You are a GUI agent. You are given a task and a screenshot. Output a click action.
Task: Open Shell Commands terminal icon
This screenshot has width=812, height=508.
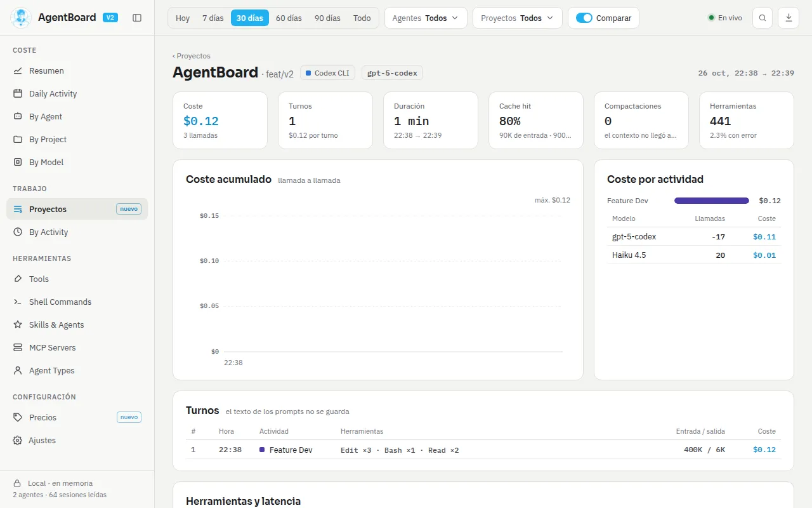18,302
